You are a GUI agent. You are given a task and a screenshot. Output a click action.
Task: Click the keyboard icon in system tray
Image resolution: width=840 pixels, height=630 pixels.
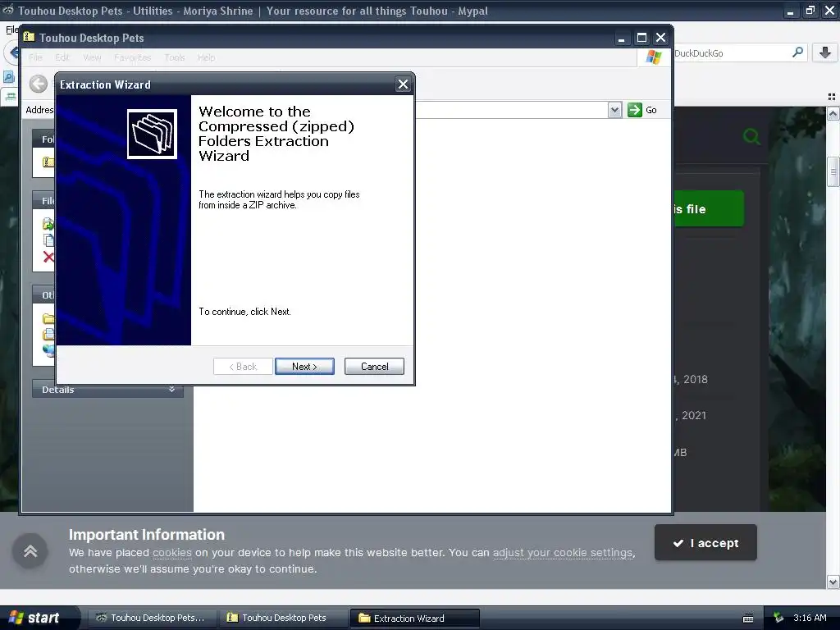[748, 619]
